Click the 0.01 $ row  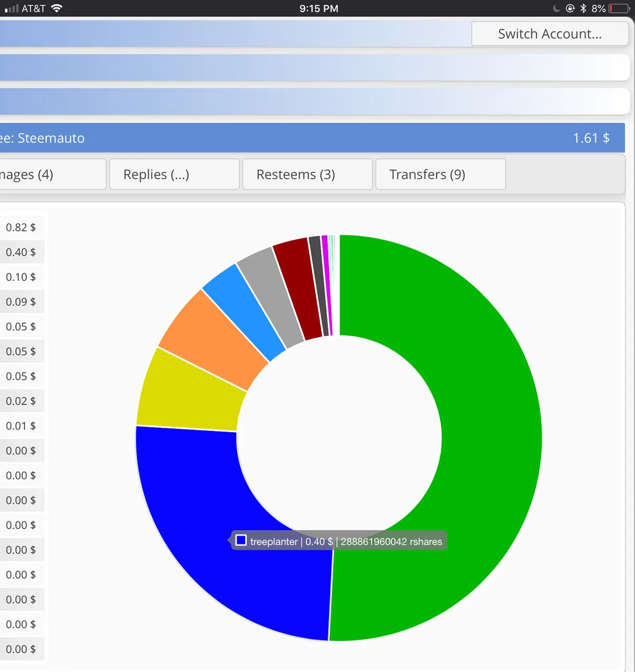pos(22,426)
